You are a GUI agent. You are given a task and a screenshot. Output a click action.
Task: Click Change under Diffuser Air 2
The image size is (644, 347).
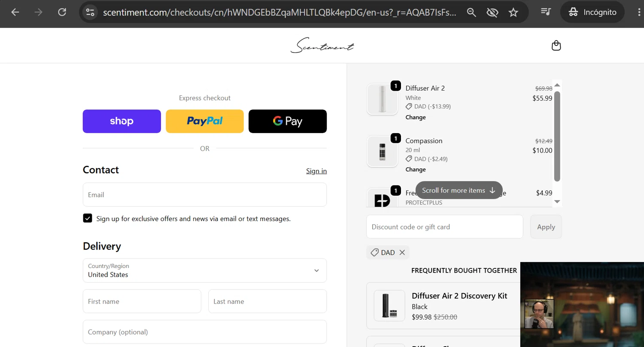pyautogui.click(x=416, y=117)
